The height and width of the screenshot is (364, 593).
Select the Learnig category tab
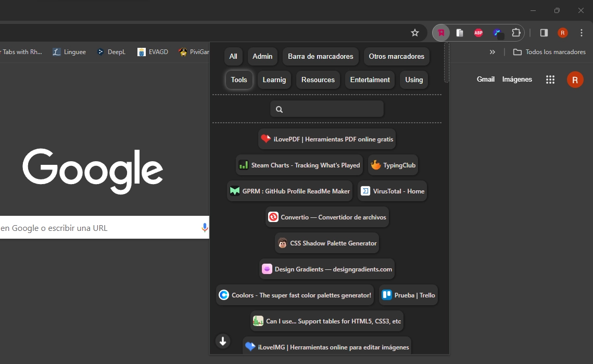274,80
